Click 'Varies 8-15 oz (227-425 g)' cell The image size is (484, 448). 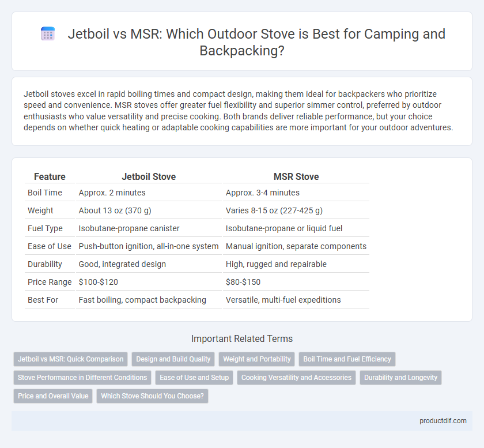(296, 210)
